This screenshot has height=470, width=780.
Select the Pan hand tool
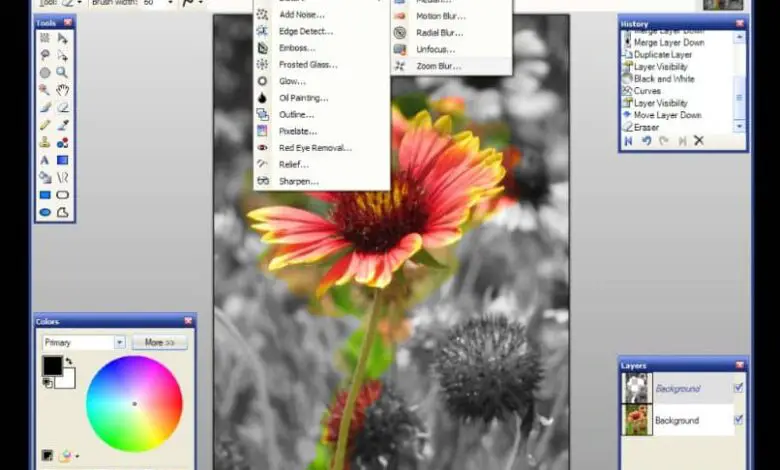pyautogui.click(x=63, y=90)
